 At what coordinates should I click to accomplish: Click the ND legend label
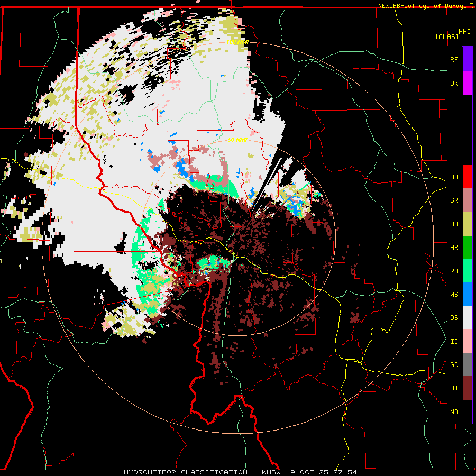(454, 412)
